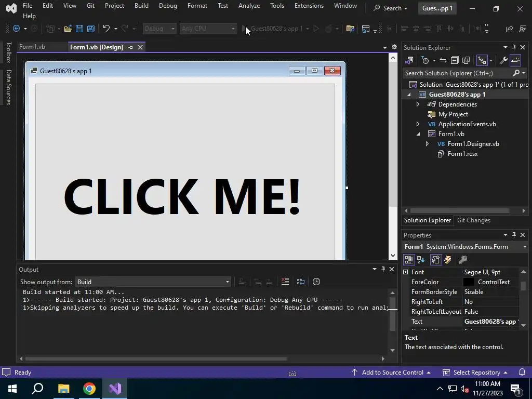The image size is (532, 399).
Task: Click the ForeColor black color swatch
Action: click(x=468, y=282)
